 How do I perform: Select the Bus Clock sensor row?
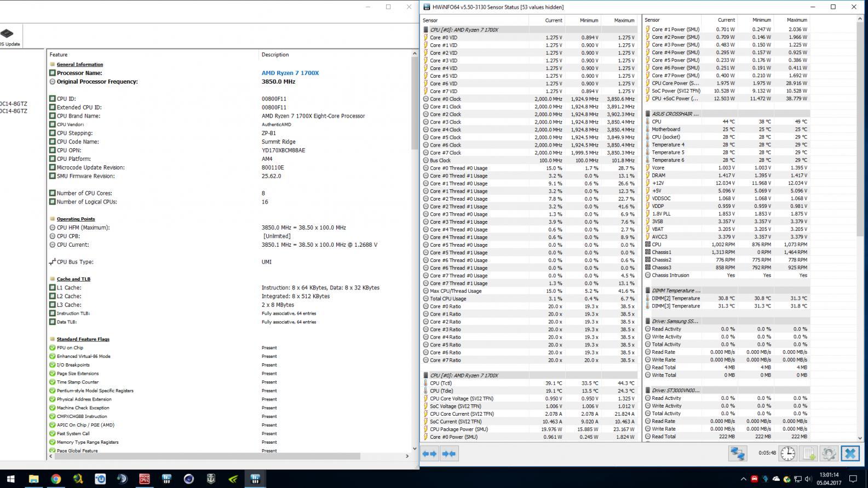pyautogui.click(x=530, y=160)
